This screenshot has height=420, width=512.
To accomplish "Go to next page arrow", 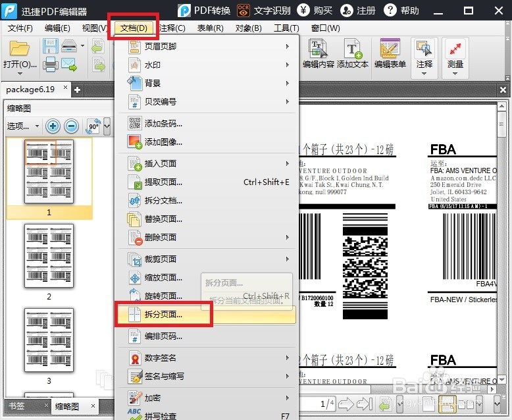I will (346, 404).
